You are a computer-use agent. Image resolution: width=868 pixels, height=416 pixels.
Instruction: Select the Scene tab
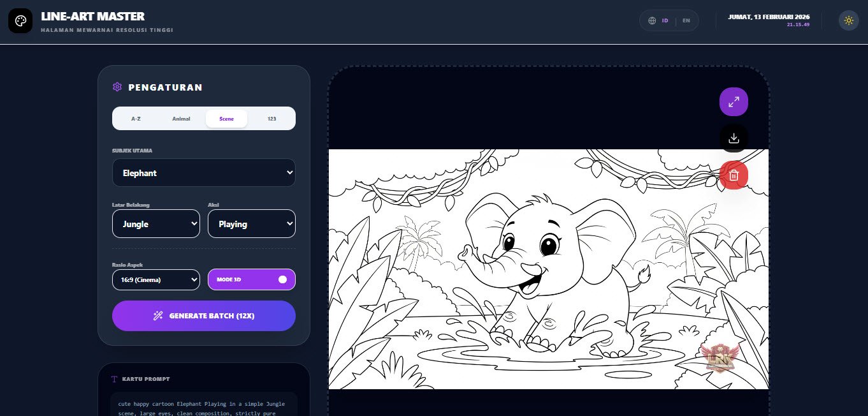(226, 119)
